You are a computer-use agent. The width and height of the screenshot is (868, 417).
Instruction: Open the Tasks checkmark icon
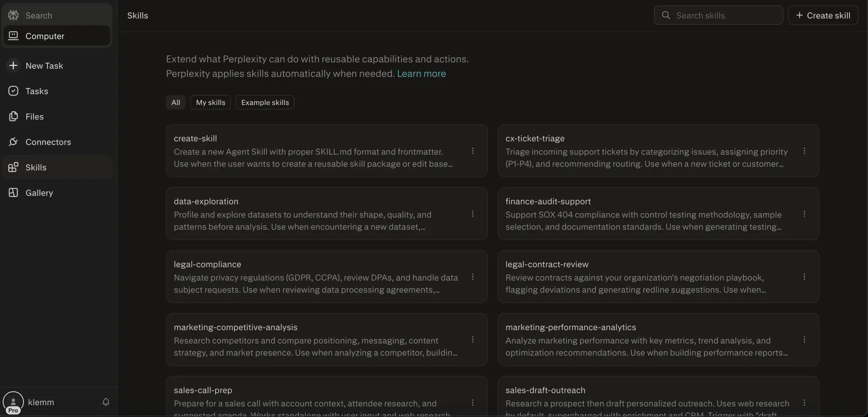[x=13, y=91]
